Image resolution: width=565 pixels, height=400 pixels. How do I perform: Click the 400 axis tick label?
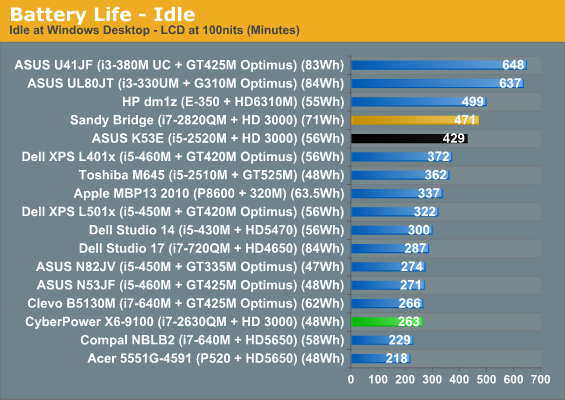459,379
